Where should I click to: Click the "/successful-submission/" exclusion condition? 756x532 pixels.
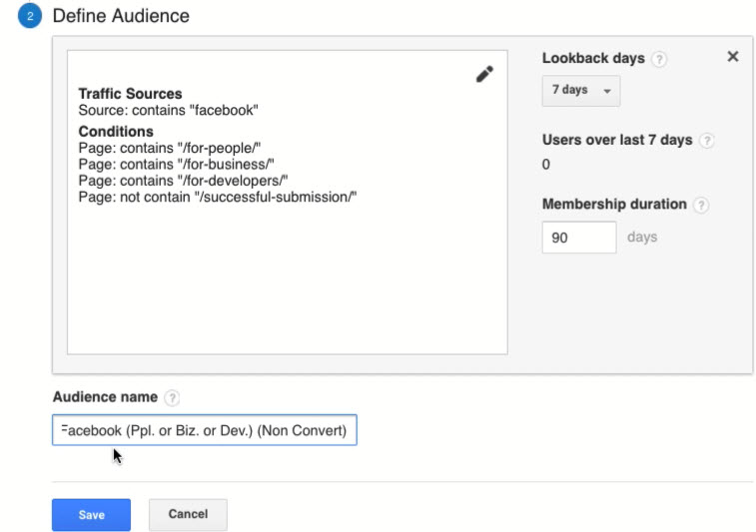[218, 196]
